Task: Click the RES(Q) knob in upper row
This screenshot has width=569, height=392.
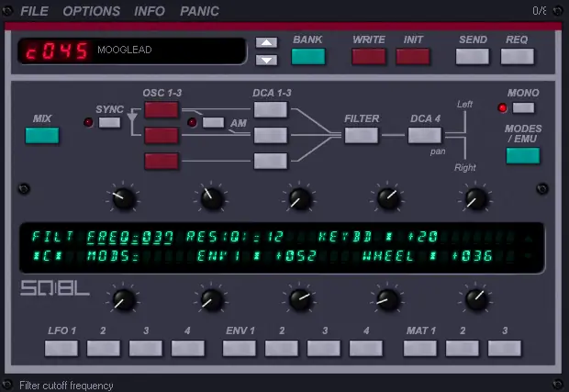Action: click(212, 199)
